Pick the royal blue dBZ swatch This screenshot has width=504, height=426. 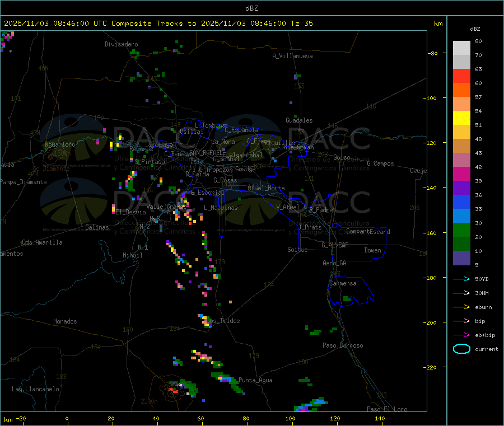coord(461,202)
